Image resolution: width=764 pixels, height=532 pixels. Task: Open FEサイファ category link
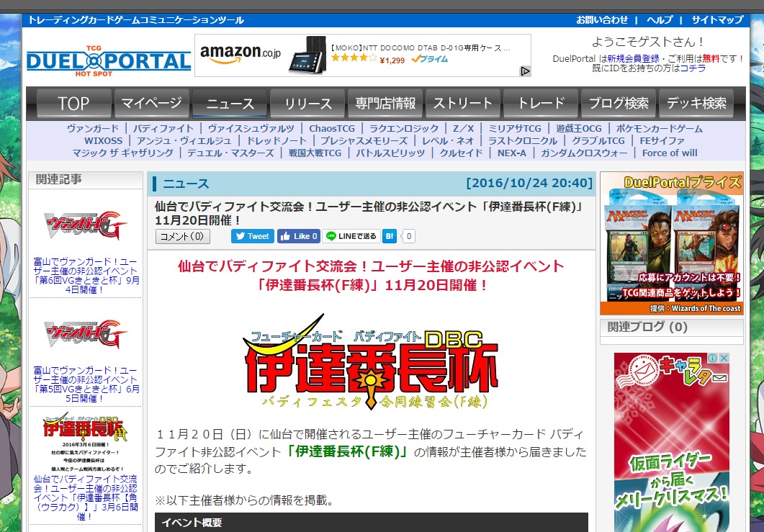tap(662, 141)
